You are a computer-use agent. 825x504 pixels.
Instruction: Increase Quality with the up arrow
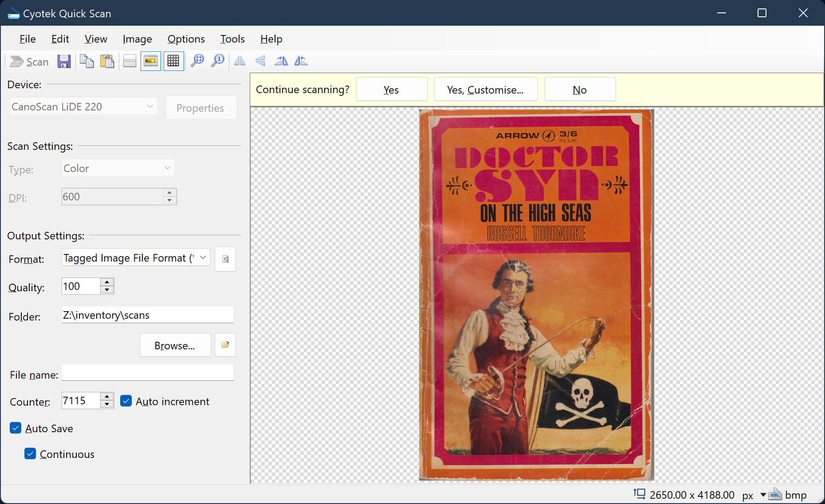coord(107,282)
